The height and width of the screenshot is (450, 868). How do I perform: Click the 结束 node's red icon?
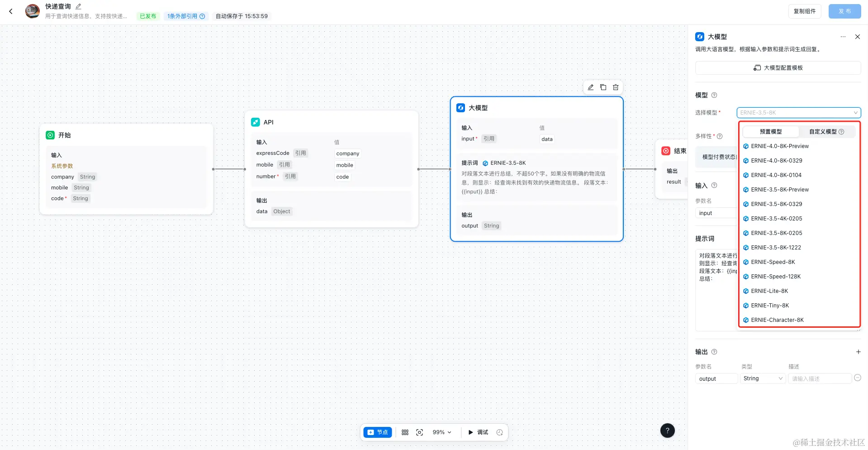click(x=666, y=151)
